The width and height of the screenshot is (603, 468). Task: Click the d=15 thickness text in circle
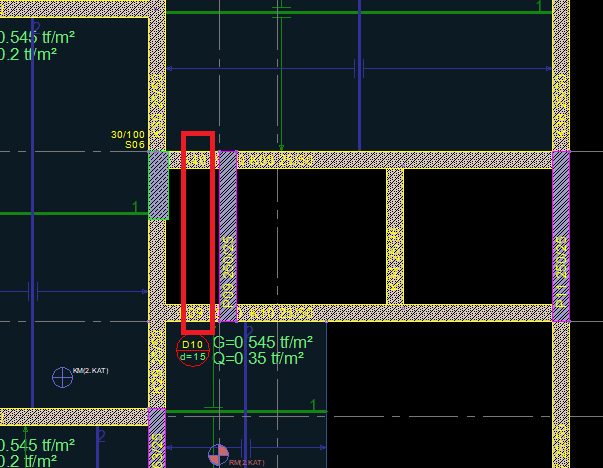click(192, 357)
